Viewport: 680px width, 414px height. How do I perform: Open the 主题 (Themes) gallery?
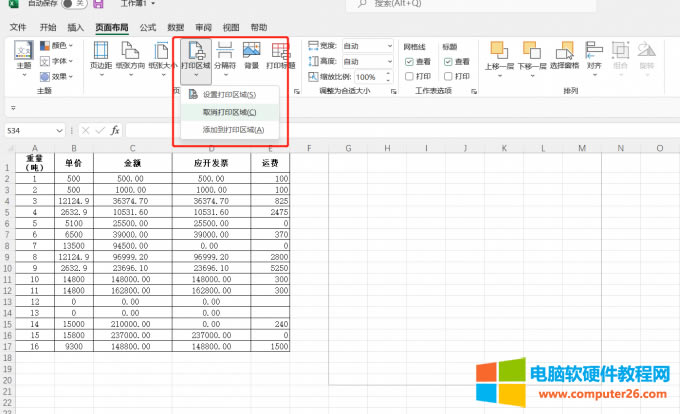click(x=24, y=54)
